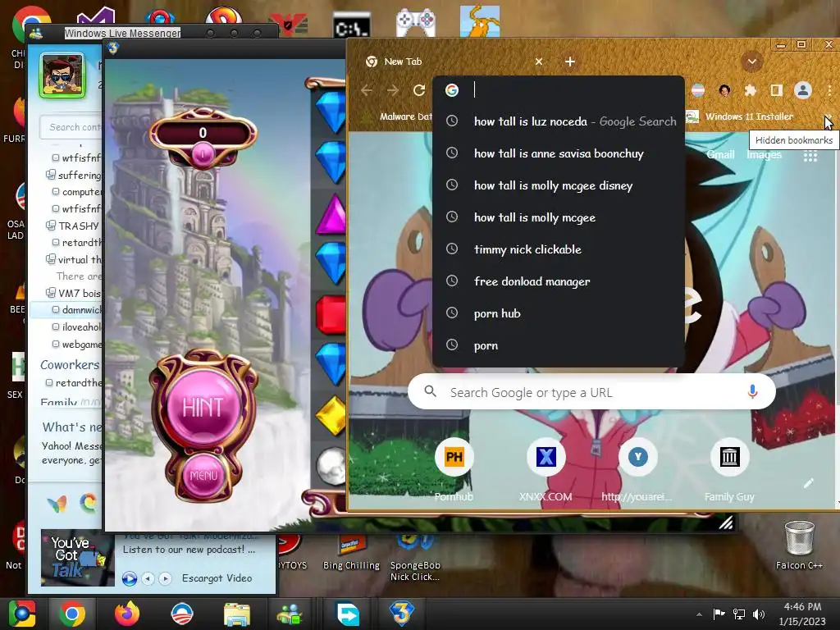The image size is (840, 630).
Task: Click the round avatar extension icon in Chrome
Action: pyautogui.click(x=724, y=90)
